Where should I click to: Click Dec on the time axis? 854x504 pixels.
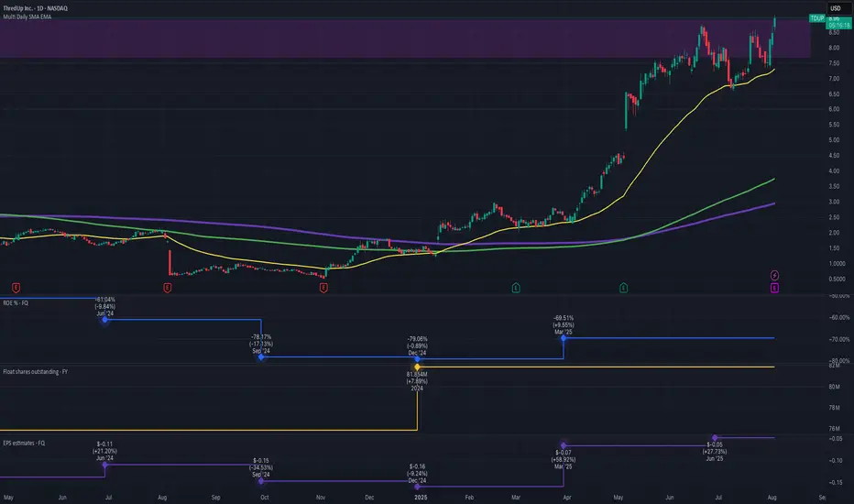click(x=369, y=498)
